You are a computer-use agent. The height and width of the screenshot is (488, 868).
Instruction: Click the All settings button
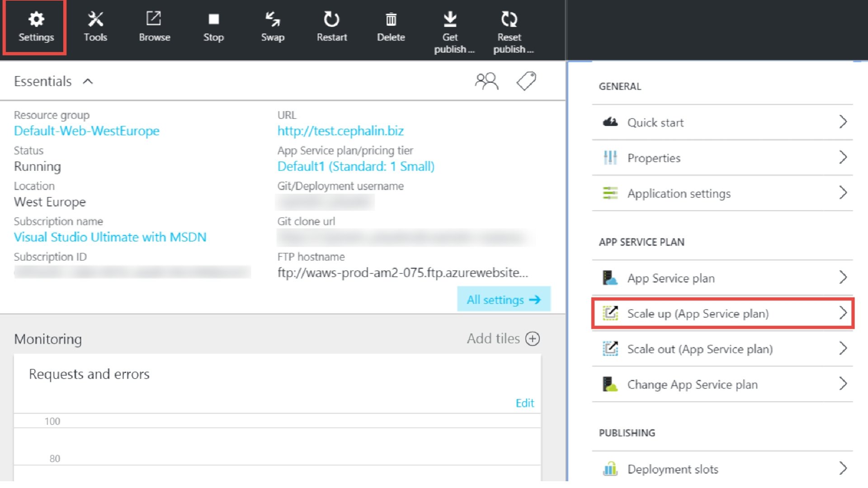click(x=504, y=300)
